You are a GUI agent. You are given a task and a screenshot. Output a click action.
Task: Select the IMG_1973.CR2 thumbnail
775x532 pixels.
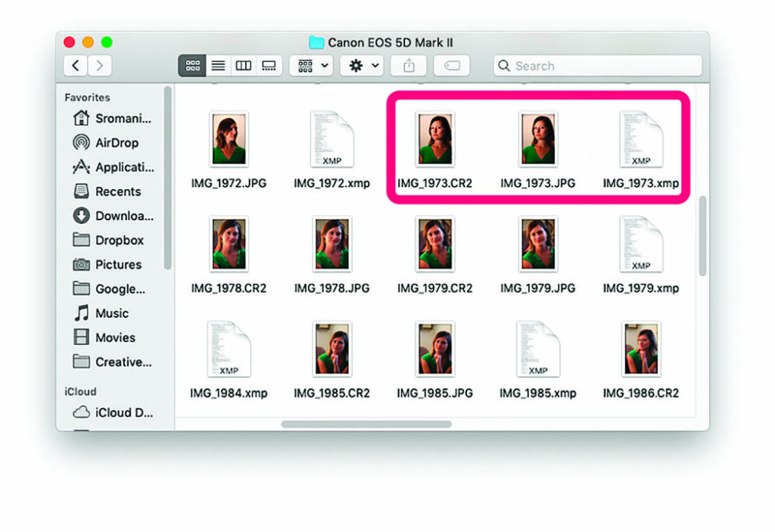click(435, 141)
